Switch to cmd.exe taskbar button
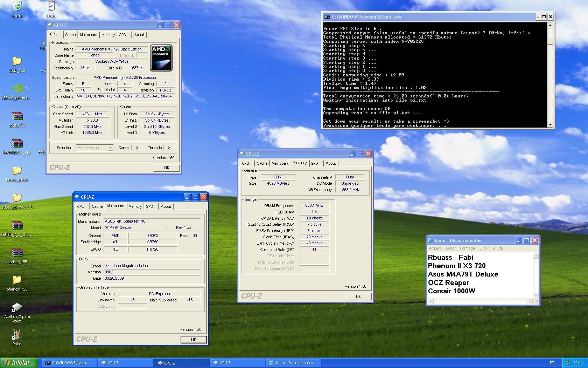 [69, 363]
